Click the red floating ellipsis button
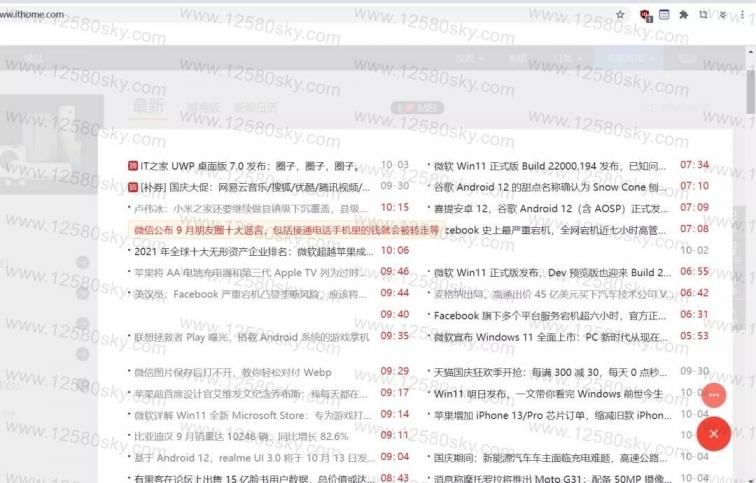This screenshot has width=756, height=483. click(714, 395)
